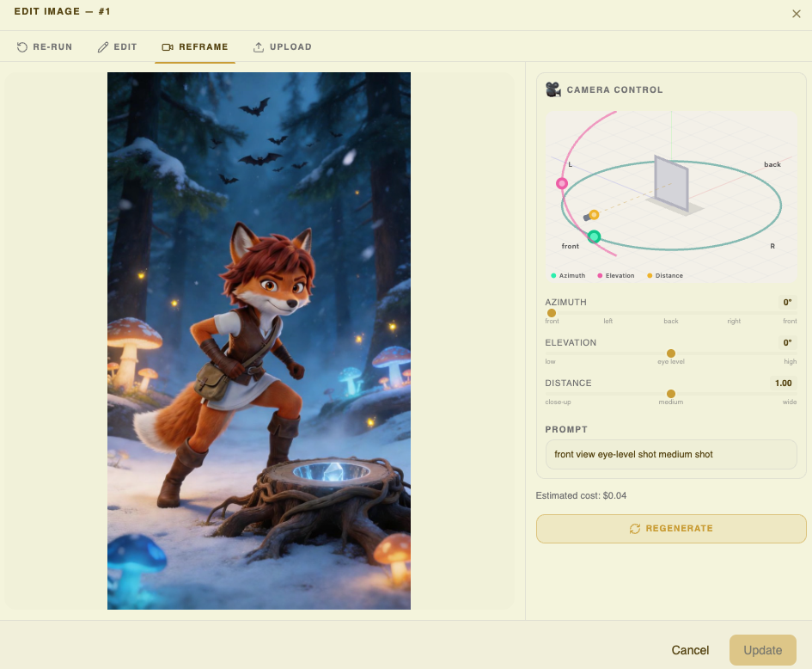This screenshot has height=669, width=812.
Task: Click the green azimuth handle on the ring
Action: [594, 236]
